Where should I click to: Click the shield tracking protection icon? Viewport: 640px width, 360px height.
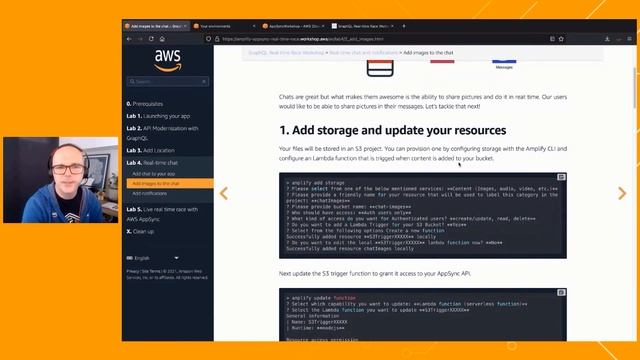[209, 39]
